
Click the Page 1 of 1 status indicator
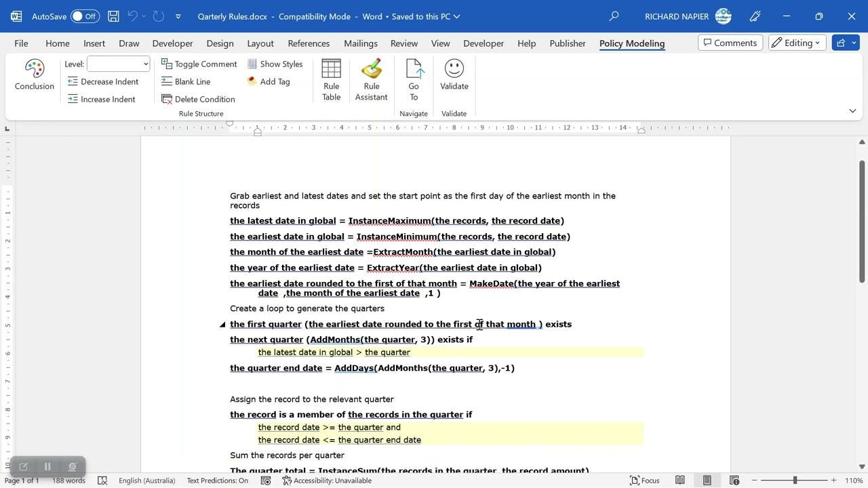pyautogui.click(x=22, y=481)
